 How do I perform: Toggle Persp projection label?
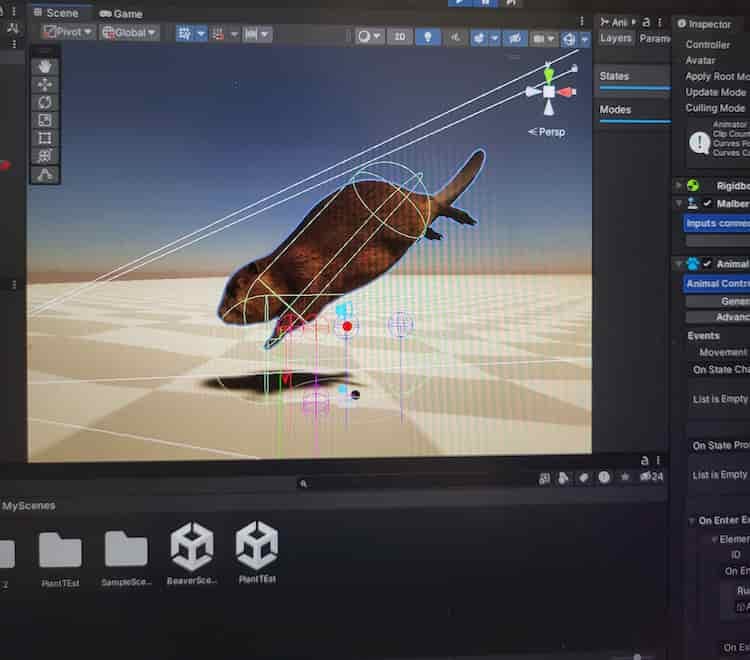[547, 132]
